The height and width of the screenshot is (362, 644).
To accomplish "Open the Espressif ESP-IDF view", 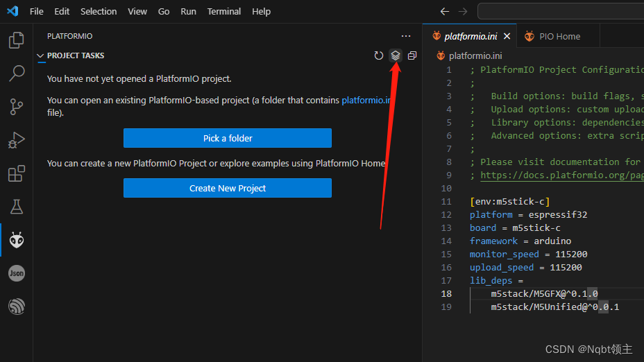I will tap(17, 307).
